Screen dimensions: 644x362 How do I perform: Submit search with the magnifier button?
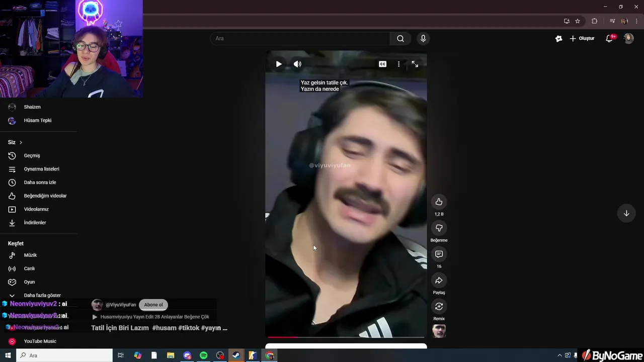(x=400, y=38)
